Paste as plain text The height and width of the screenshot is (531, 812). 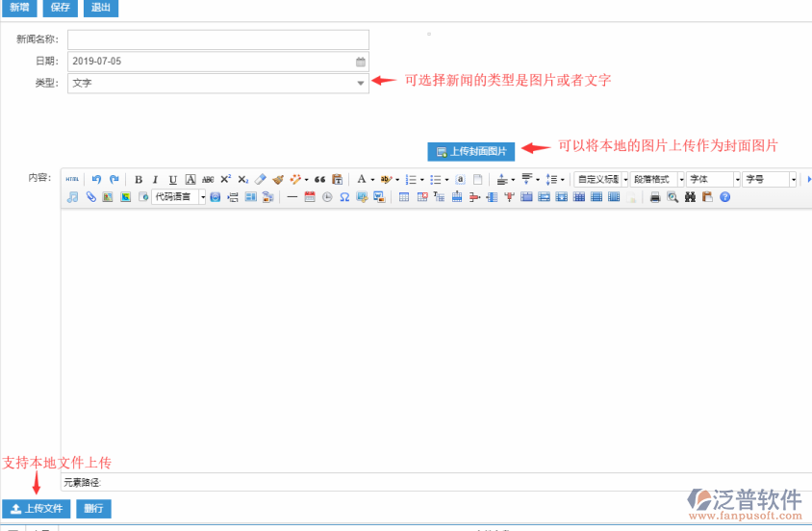(x=337, y=179)
